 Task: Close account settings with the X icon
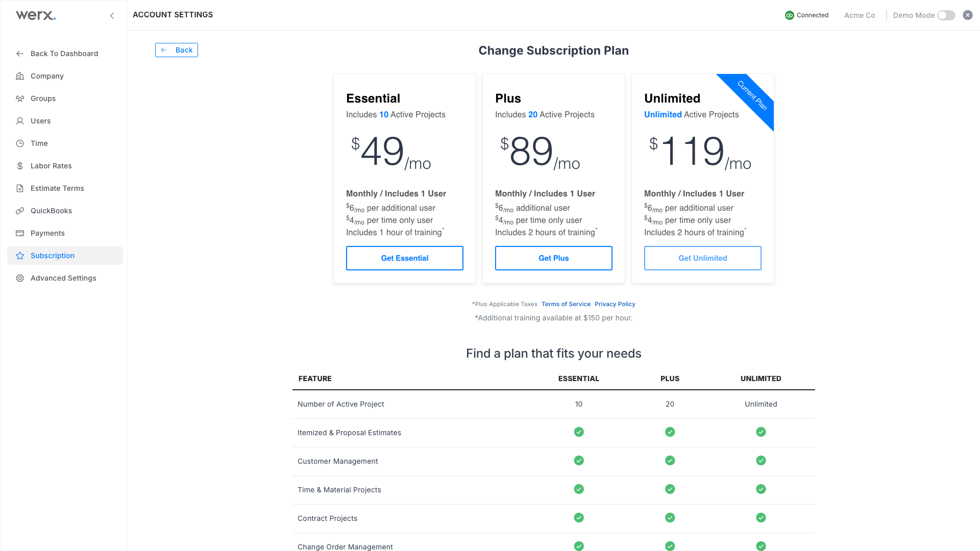pos(968,15)
